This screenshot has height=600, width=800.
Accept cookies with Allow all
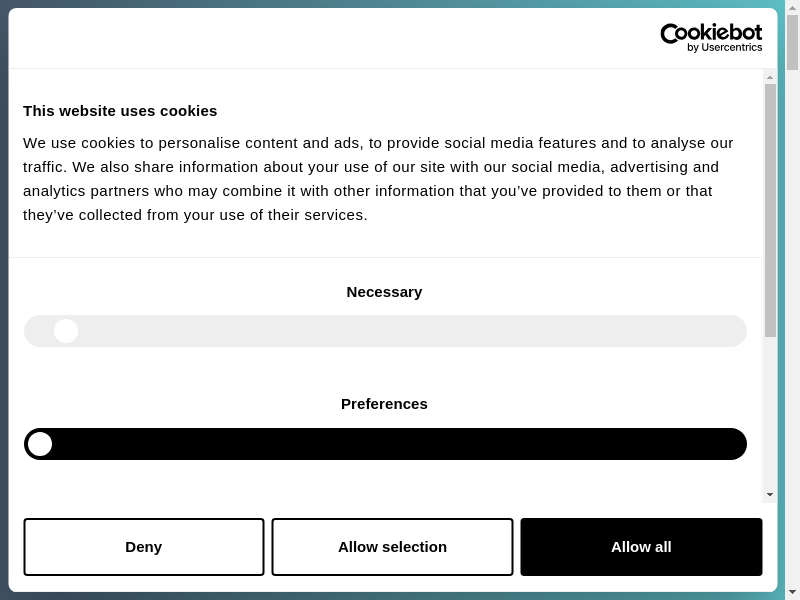641,547
